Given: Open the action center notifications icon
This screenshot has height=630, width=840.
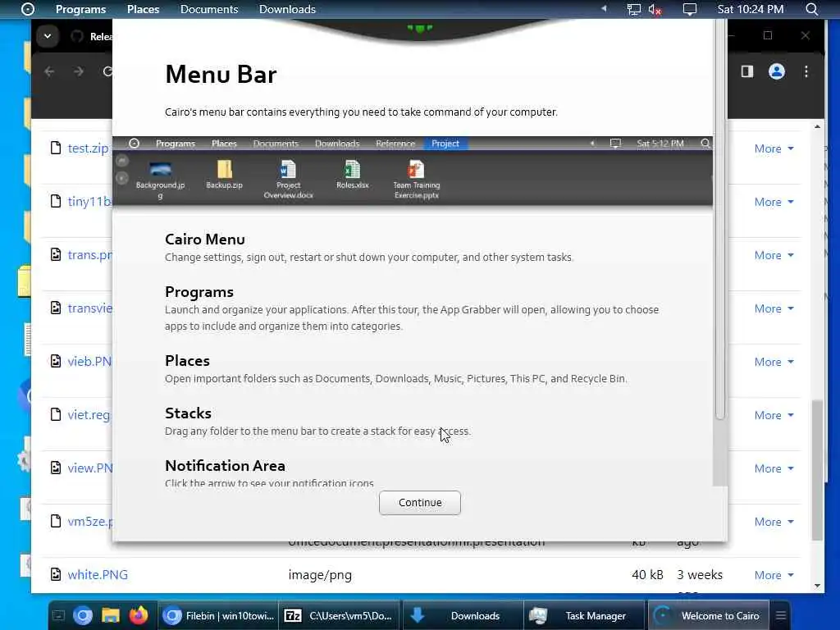Looking at the screenshot, I should pos(689,9).
